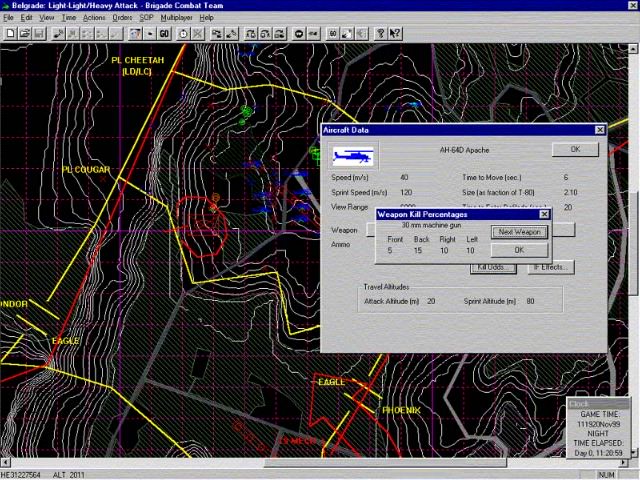Click the IF Effects... button

click(550, 267)
